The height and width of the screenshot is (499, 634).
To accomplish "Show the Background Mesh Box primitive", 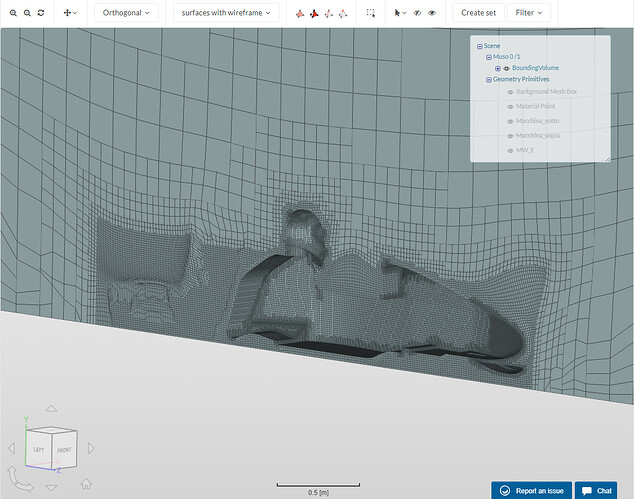I will point(510,91).
